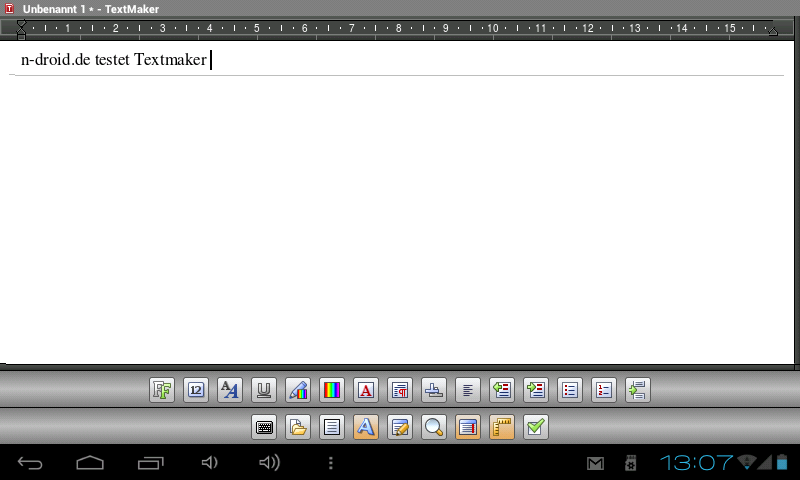Open the Gmail notification icon
This screenshot has height=480, width=800.
tap(595, 463)
